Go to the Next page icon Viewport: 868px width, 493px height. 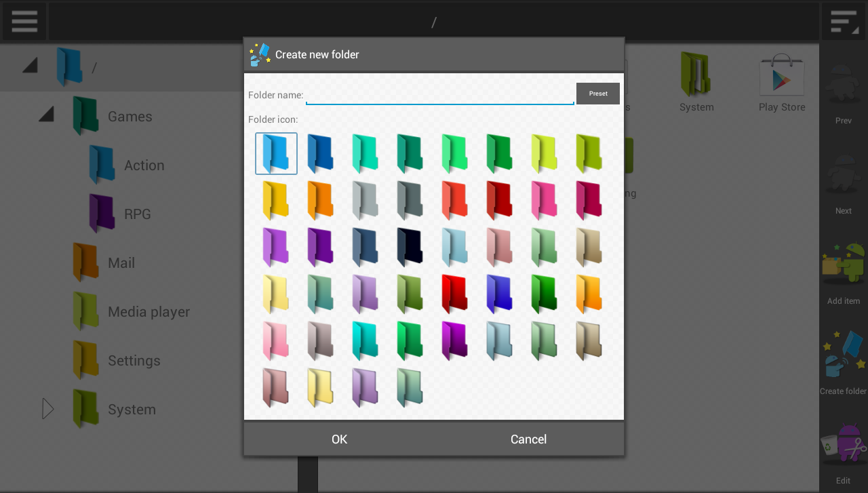click(843, 183)
